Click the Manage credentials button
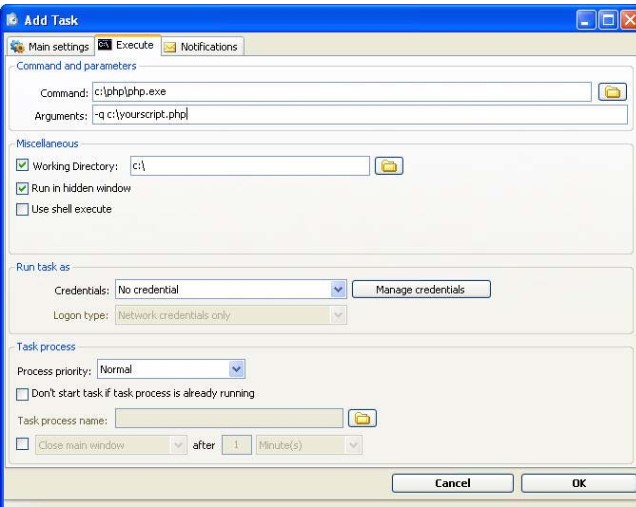Viewport: 636px width, 507px height. pyautogui.click(x=421, y=289)
